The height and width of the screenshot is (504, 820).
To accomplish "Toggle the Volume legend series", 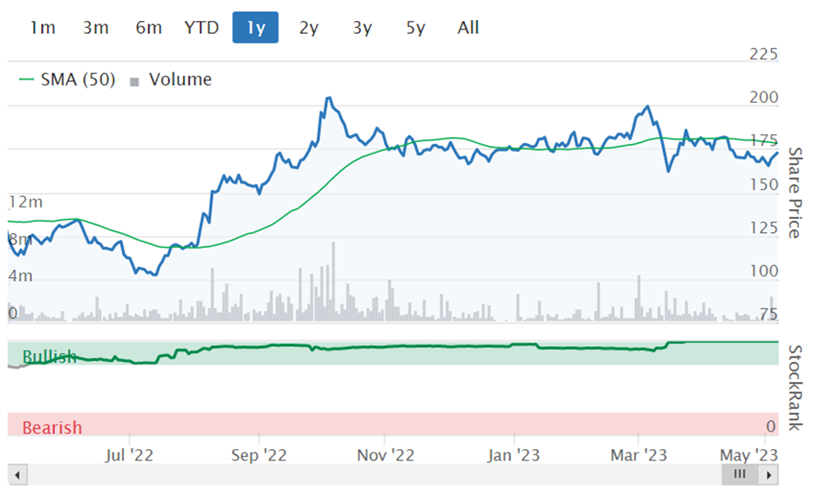I will tap(170, 79).
